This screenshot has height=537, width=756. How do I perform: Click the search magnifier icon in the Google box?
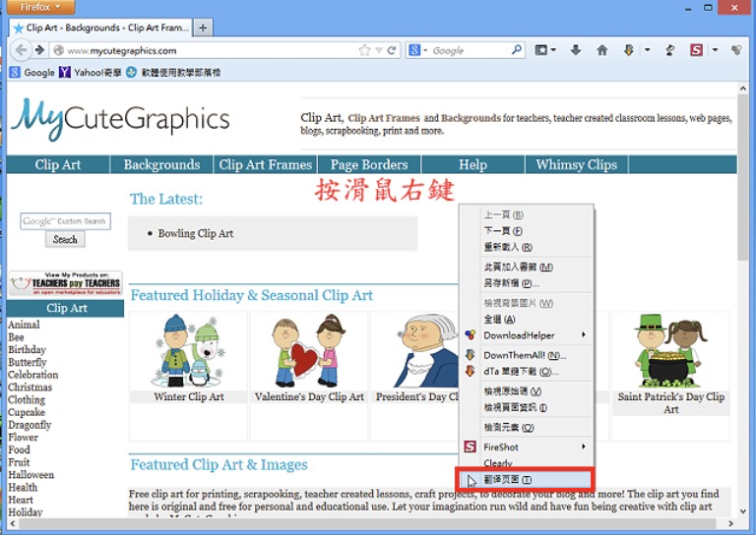coord(517,49)
